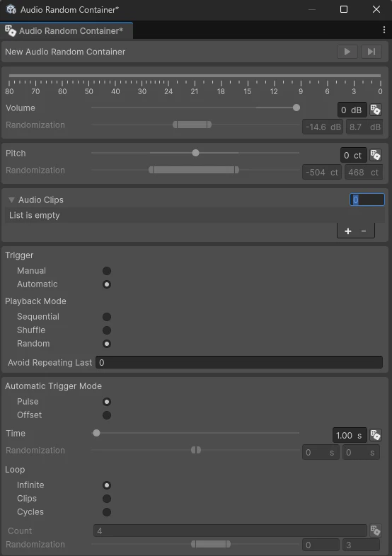The height and width of the screenshot is (556, 392).
Task: Click the Pitch 0 ct value field
Action: click(353, 156)
